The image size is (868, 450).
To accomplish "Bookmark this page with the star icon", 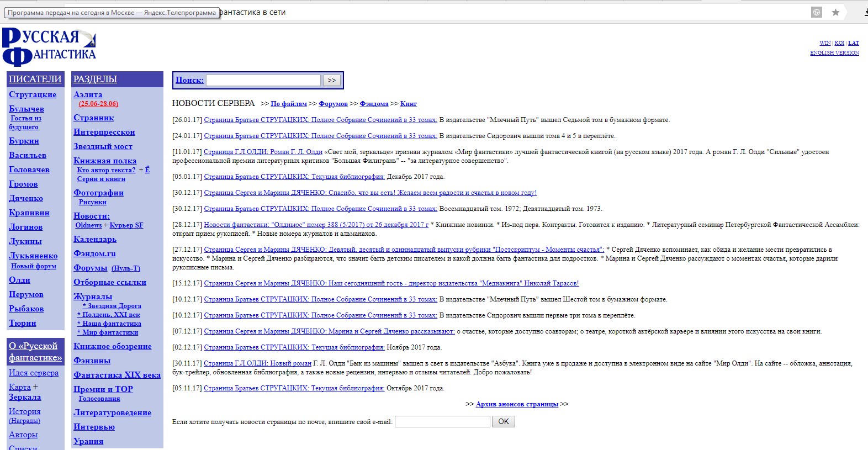I will pyautogui.click(x=835, y=12).
